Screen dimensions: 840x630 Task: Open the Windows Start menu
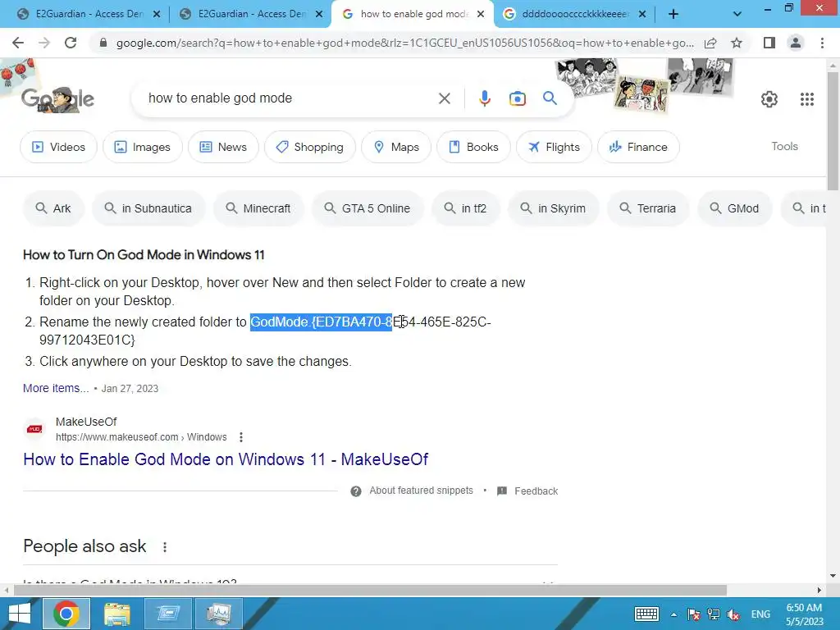pyautogui.click(x=20, y=614)
